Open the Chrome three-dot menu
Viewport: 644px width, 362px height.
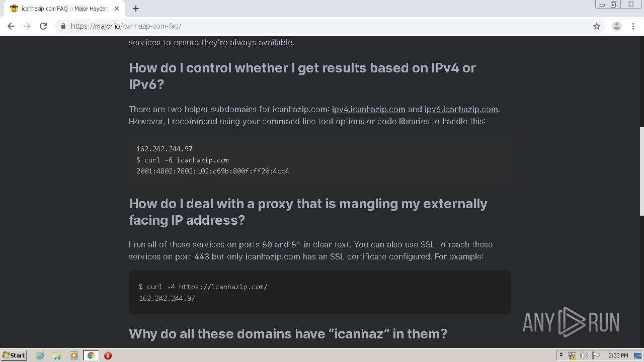click(633, 26)
